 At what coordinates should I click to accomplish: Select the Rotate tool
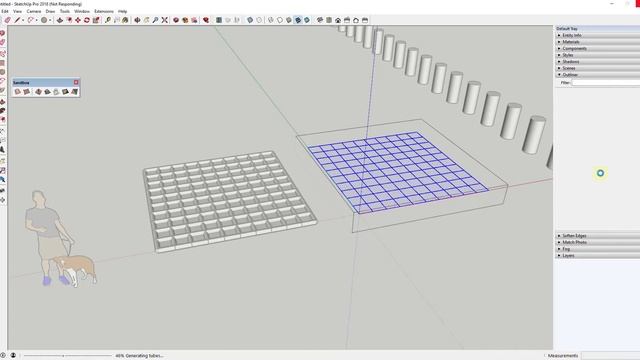click(x=87, y=20)
